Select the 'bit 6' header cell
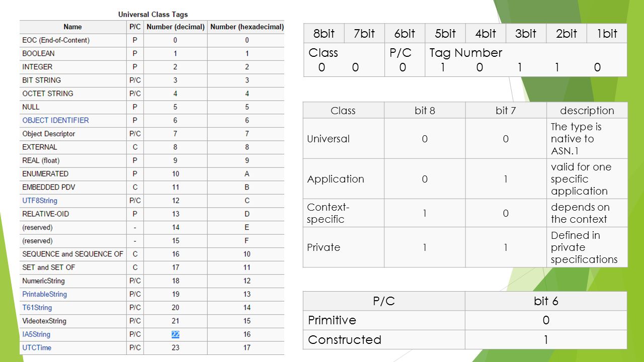 point(546,301)
